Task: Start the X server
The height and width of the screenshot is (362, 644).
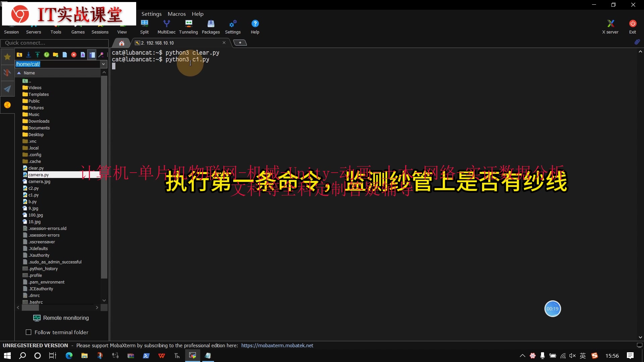Action: pos(610,27)
